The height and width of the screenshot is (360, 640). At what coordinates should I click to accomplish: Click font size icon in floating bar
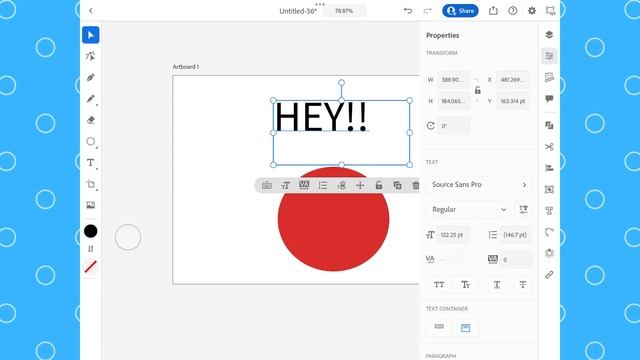[285, 185]
